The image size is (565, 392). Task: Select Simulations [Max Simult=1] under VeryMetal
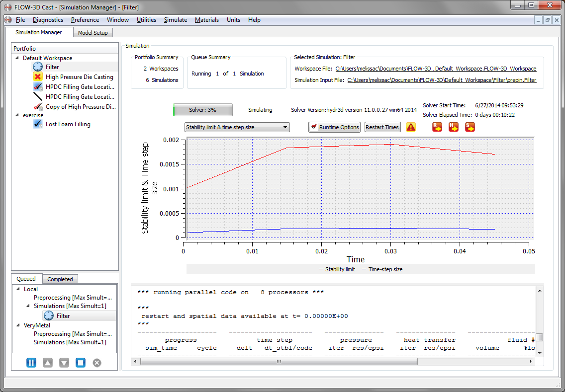tap(70, 342)
